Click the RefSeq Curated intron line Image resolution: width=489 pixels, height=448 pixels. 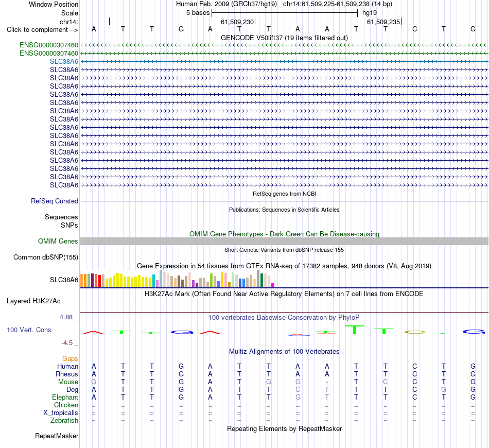point(285,201)
